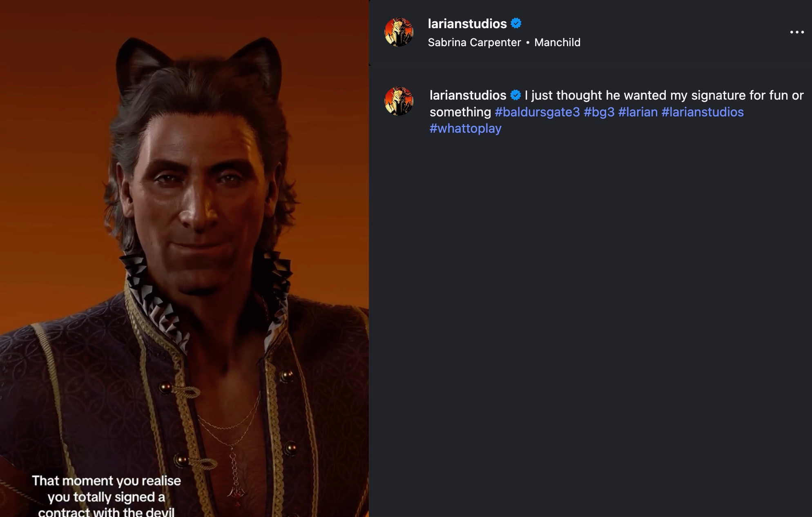Click the verified badge beside the header username

pyautogui.click(x=516, y=23)
